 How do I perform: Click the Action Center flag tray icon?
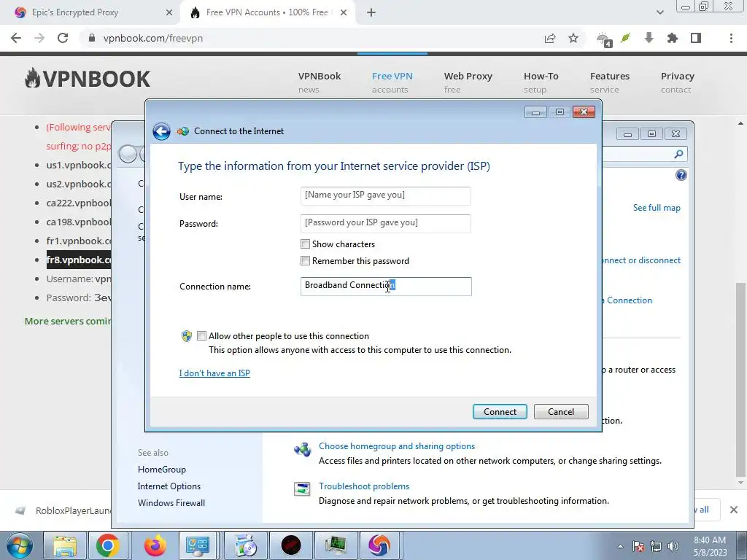click(x=638, y=547)
